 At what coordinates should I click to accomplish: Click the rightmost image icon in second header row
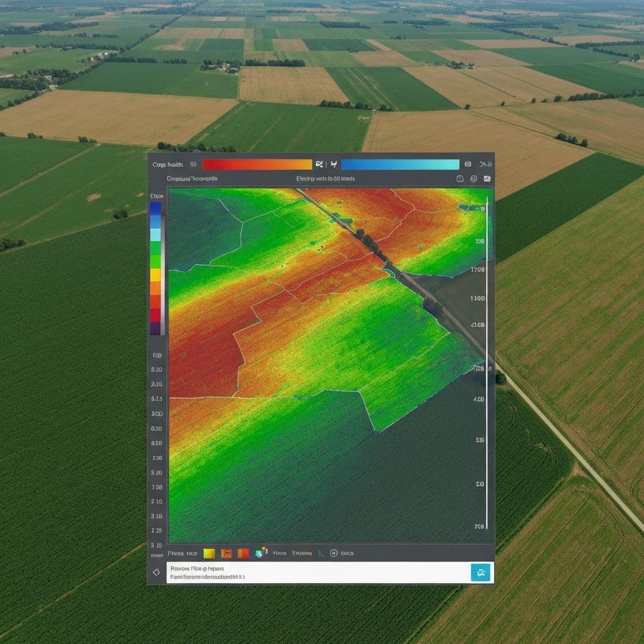487,179
